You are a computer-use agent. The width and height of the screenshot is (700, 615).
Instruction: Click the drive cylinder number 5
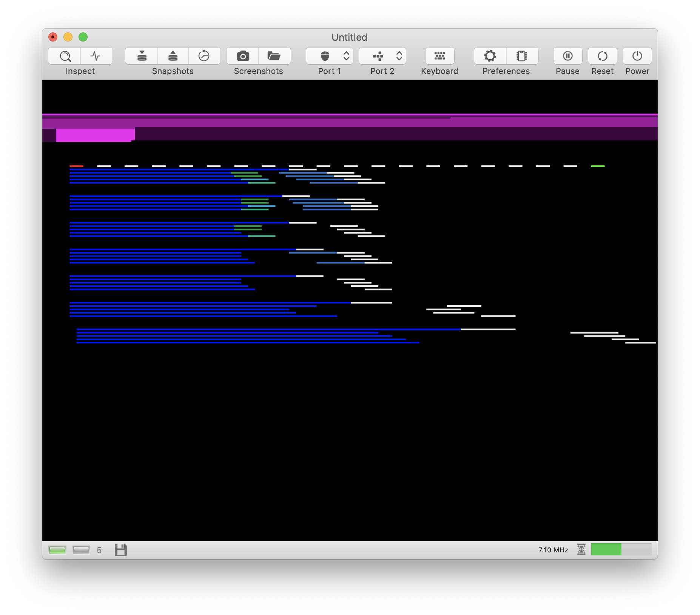pos(99,550)
